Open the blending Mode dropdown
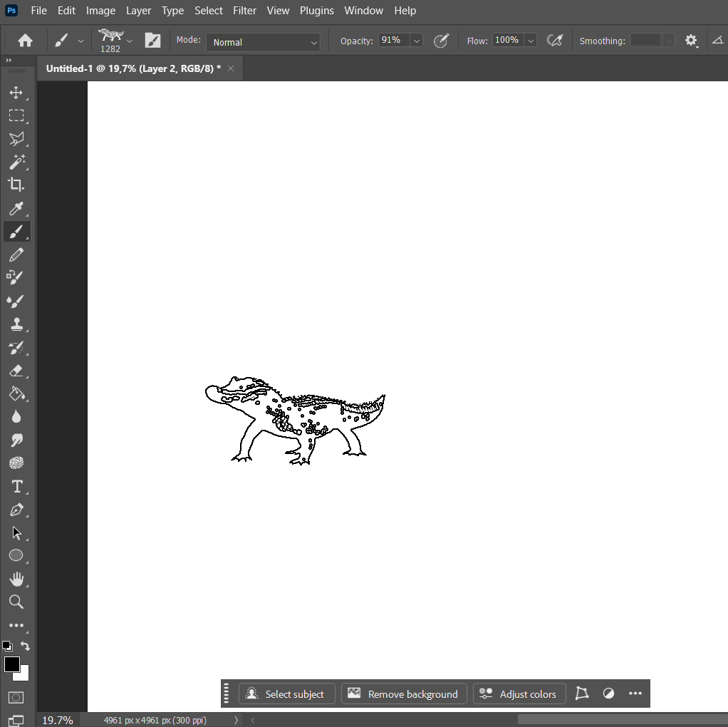Viewport: 728px width, 727px height. [264, 42]
